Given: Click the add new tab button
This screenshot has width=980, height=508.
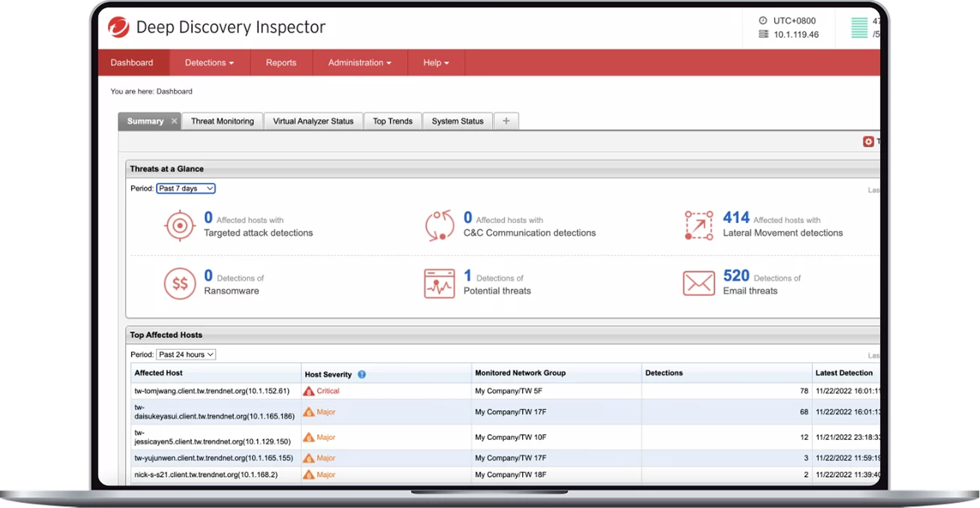Looking at the screenshot, I should (507, 121).
